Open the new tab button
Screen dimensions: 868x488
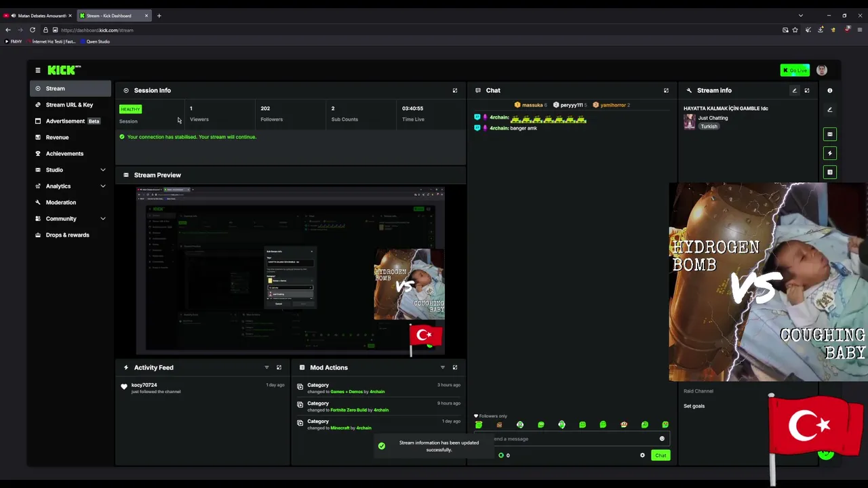tap(159, 16)
